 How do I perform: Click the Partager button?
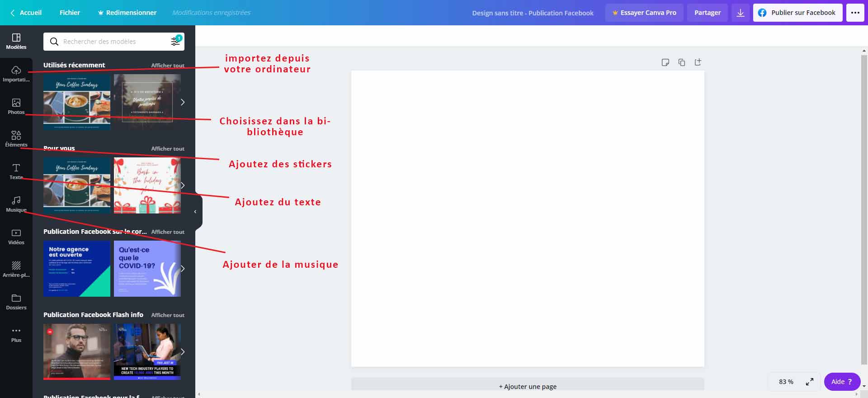click(708, 13)
